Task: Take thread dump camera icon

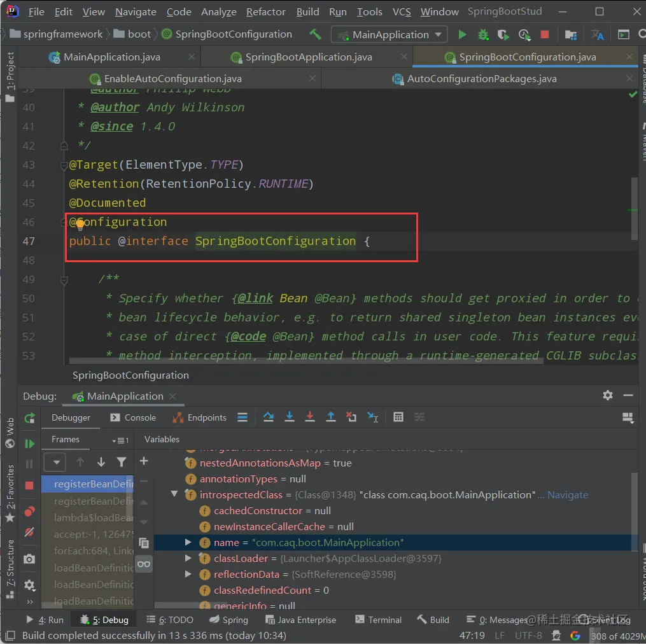Action: (x=29, y=559)
